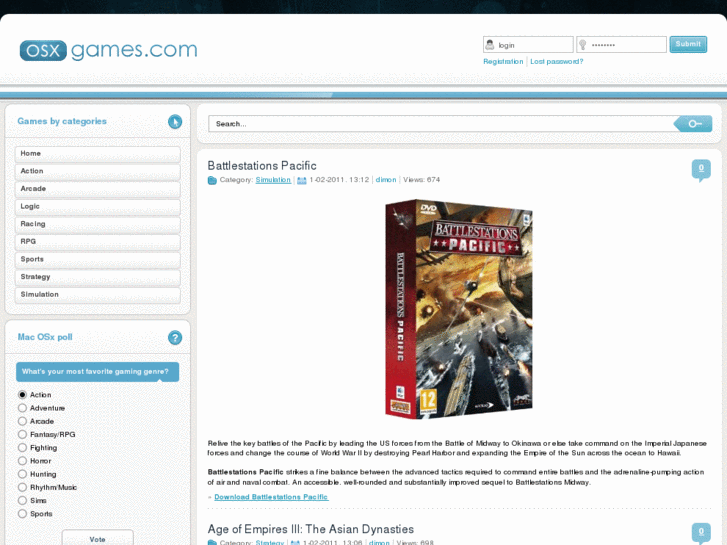Image resolution: width=727 pixels, height=545 pixels.
Task: Select the Arcade poll option
Action: pyautogui.click(x=22, y=421)
